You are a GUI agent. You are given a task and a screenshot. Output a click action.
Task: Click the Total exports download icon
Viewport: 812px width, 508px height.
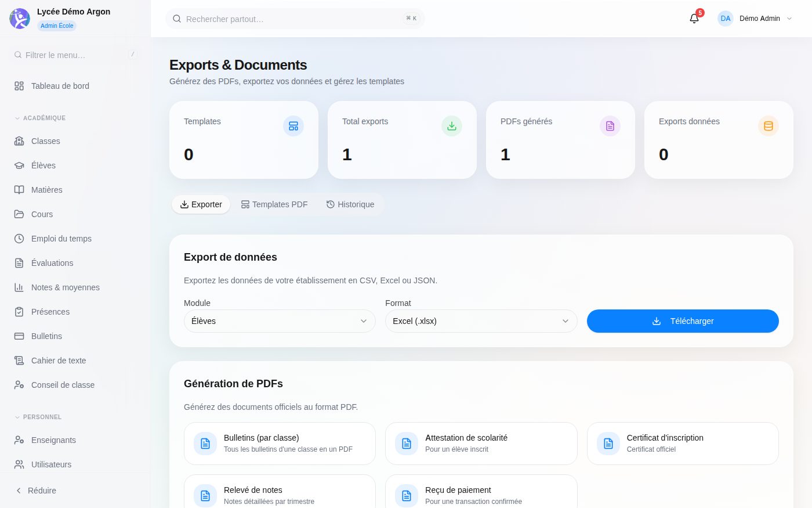(452, 126)
